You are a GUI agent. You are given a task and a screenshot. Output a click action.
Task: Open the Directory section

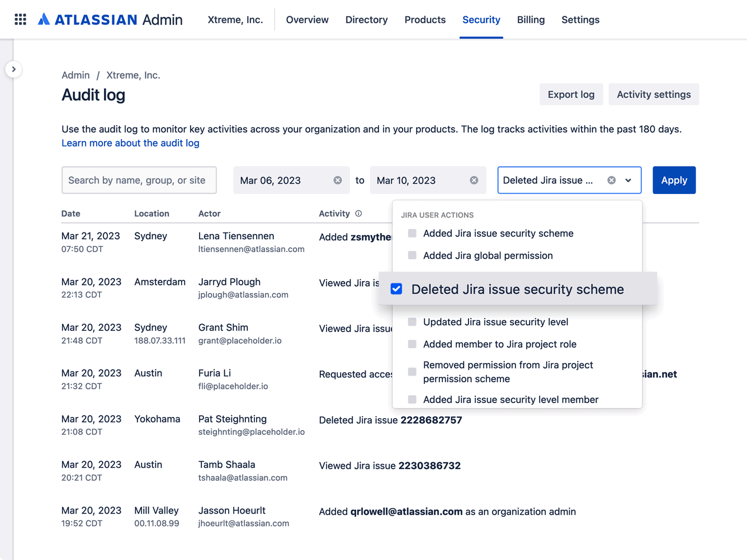pos(366,20)
